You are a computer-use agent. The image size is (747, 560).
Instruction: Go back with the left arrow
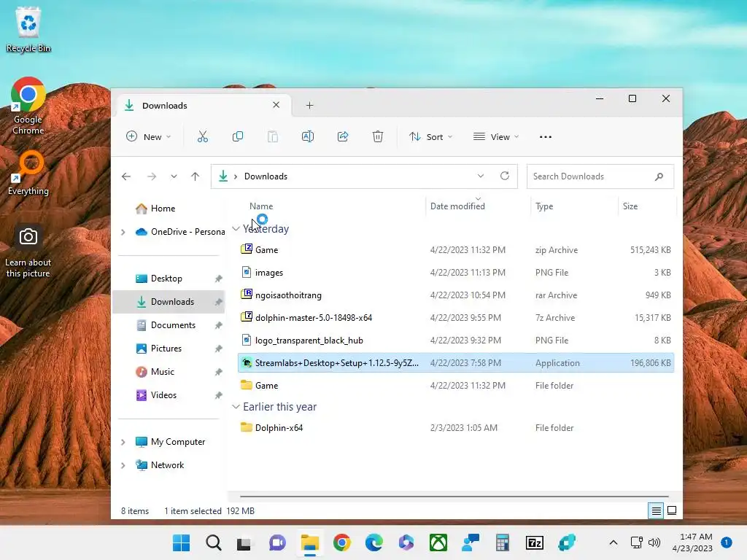click(126, 176)
